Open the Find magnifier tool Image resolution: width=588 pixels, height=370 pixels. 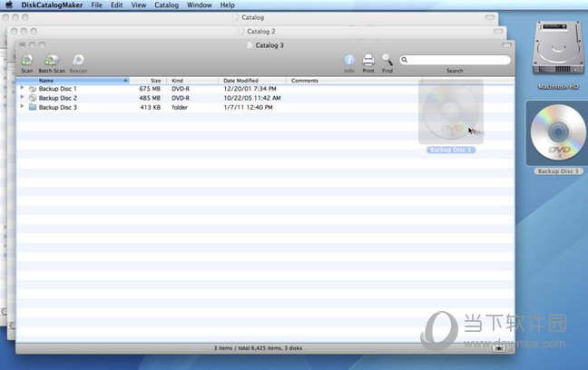(387, 60)
